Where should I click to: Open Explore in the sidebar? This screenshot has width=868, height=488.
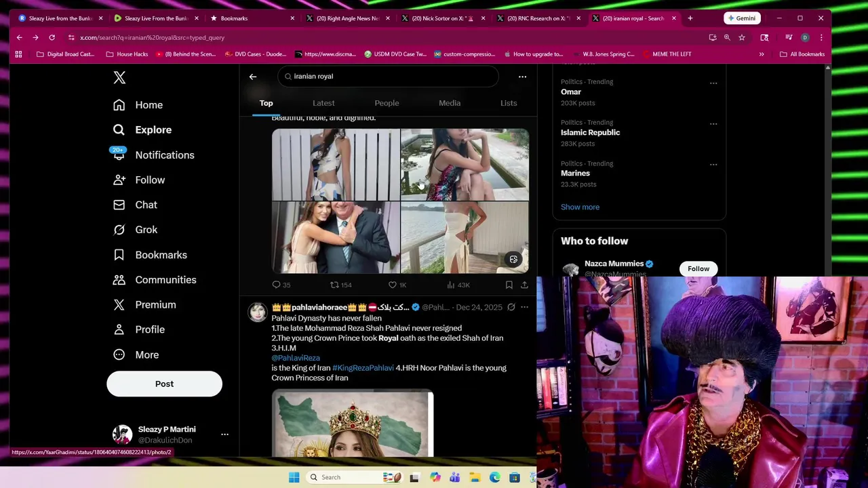click(x=142, y=129)
